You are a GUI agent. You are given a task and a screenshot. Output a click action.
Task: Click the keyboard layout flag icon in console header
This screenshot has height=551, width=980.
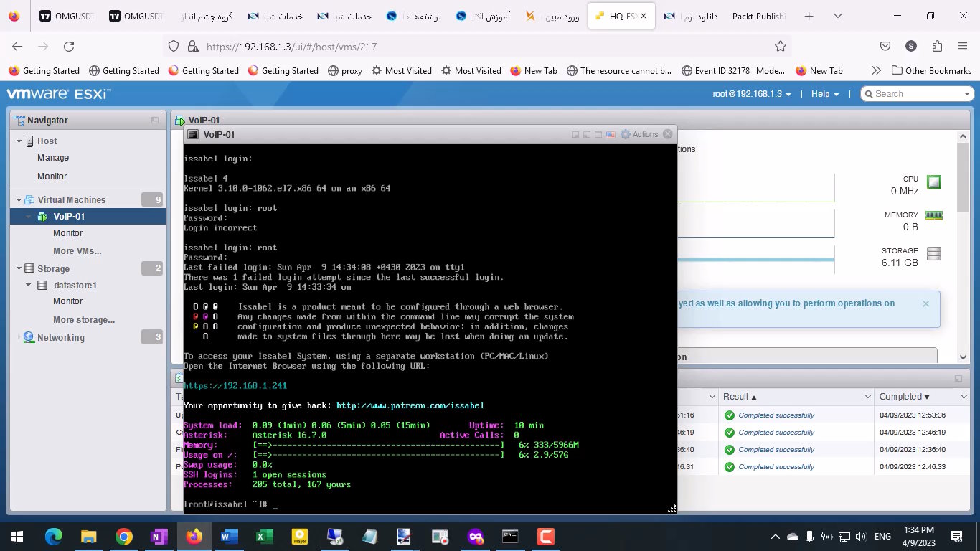click(x=611, y=134)
